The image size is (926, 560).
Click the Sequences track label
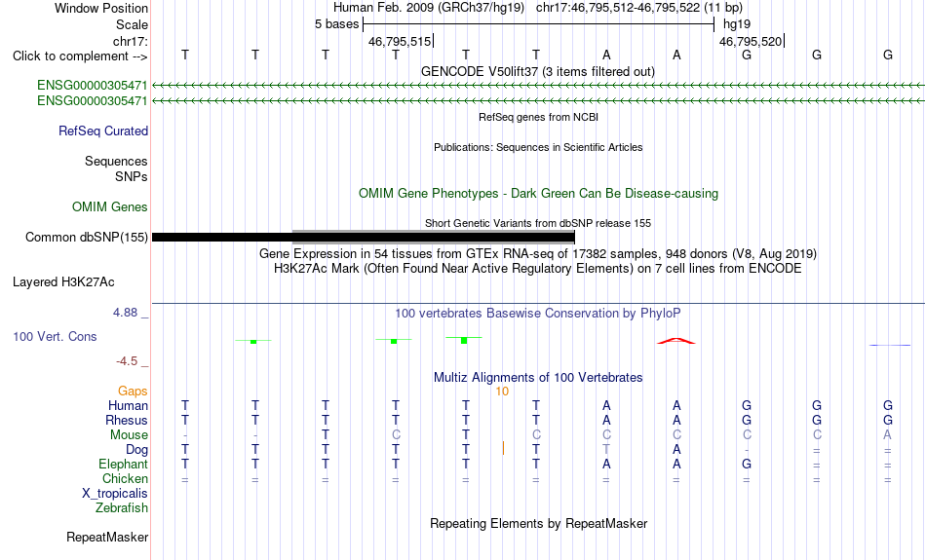(x=116, y=161)
